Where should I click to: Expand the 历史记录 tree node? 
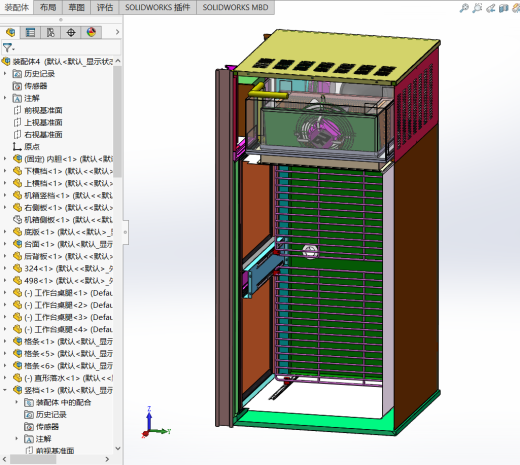tap(5, 73)
